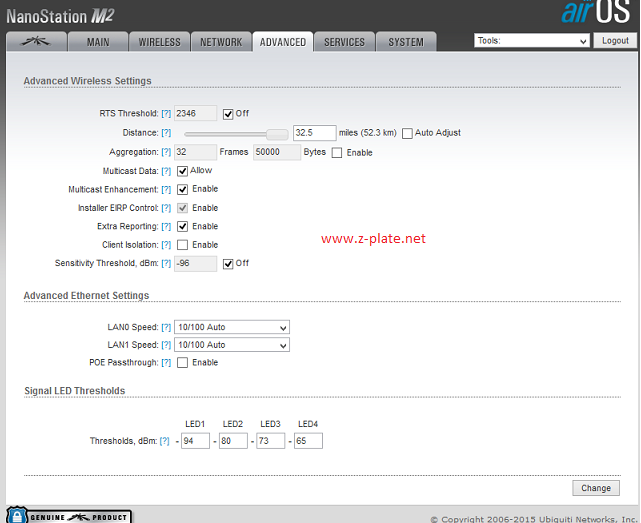Viewport: 641px width, 523px height.
Task: Click the Logout button
Action: pyautogui.click(x=615, y=40)
